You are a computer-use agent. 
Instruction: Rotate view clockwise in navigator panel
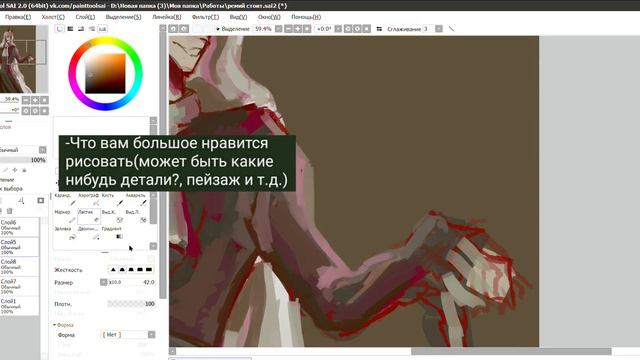click(x=35, y=111)
